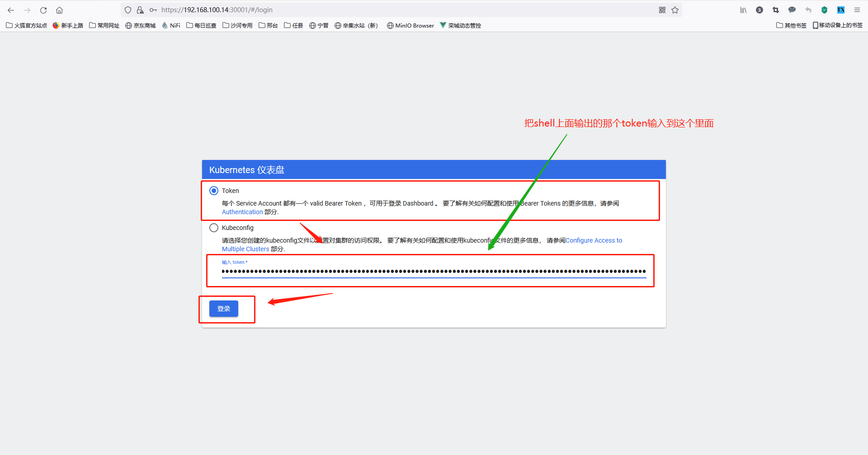Viewport: 868px width, 455px height.
Task: Open the 宁晋 bookmark
Action: point(319,25)
